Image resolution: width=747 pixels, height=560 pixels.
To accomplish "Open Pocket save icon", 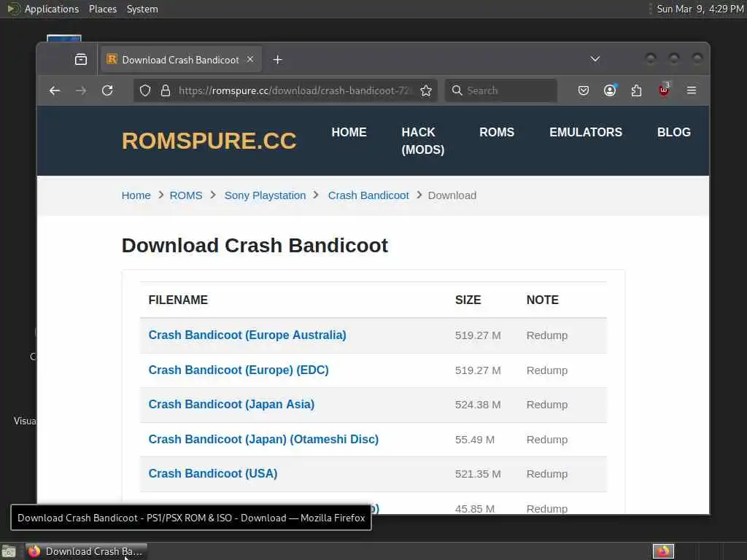I will pos(583,90).
